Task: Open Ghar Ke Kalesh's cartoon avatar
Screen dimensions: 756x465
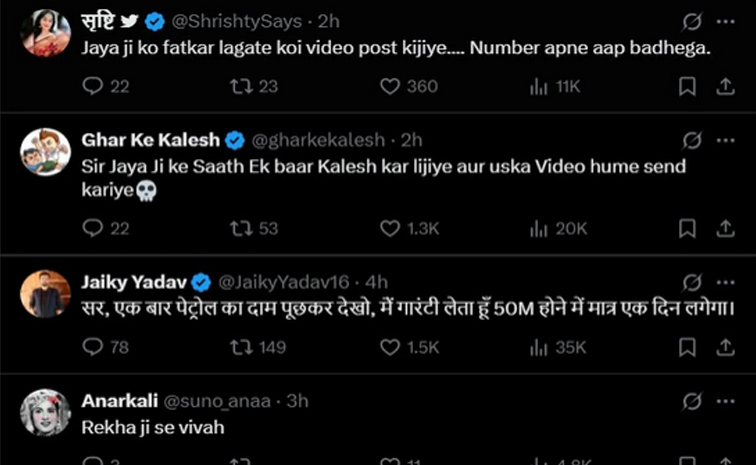Action: pyautogui.click(x=45, y=153)
